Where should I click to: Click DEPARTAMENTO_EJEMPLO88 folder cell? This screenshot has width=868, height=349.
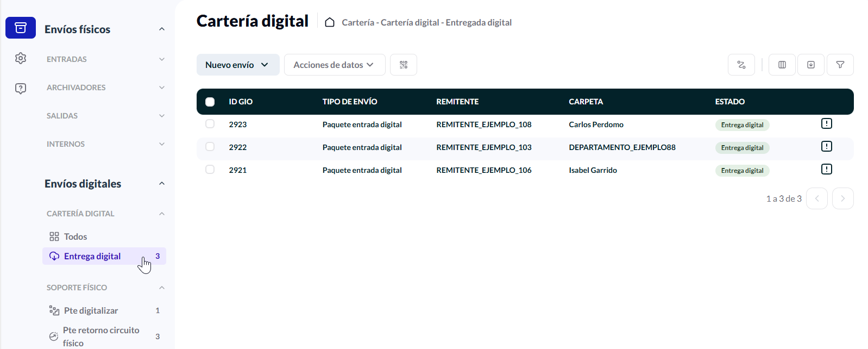[622, 147]
